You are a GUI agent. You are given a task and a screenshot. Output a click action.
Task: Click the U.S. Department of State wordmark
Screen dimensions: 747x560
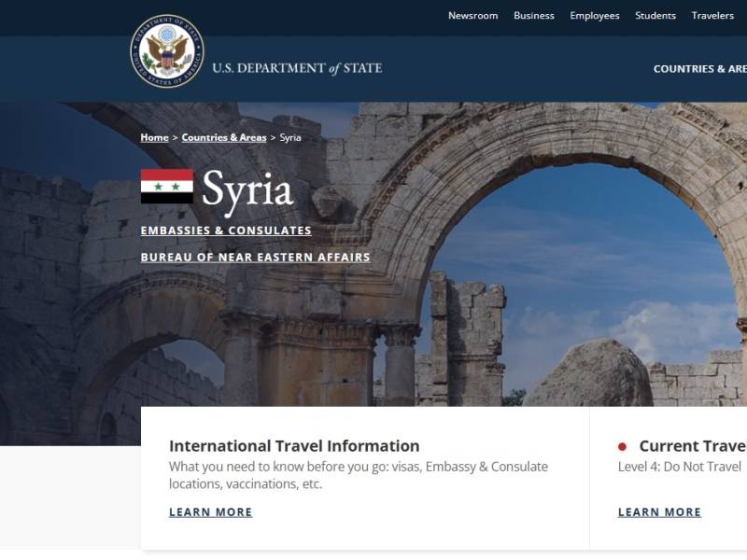tap(297, 68)
